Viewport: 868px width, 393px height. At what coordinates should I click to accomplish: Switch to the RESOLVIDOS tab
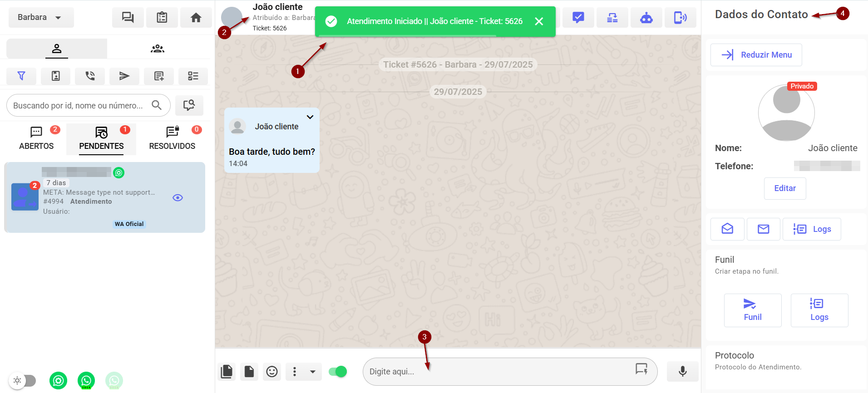pos(172,138)
